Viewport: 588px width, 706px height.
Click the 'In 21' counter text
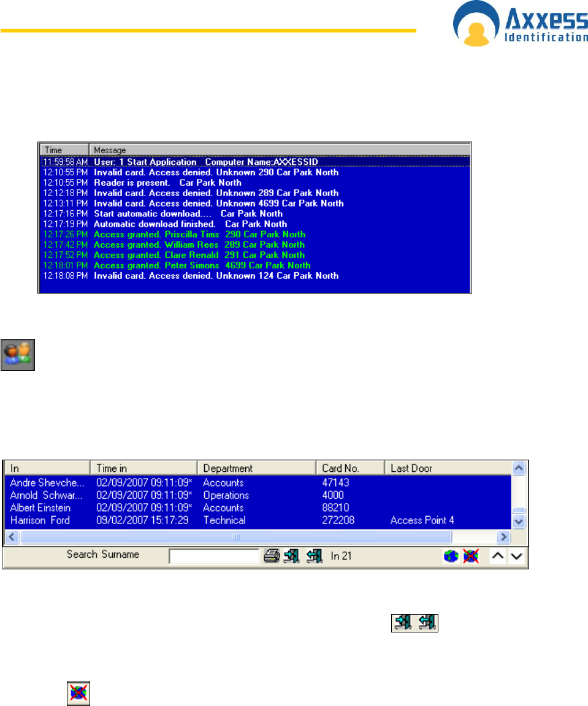pyautogui.click(x=341, y=556)
